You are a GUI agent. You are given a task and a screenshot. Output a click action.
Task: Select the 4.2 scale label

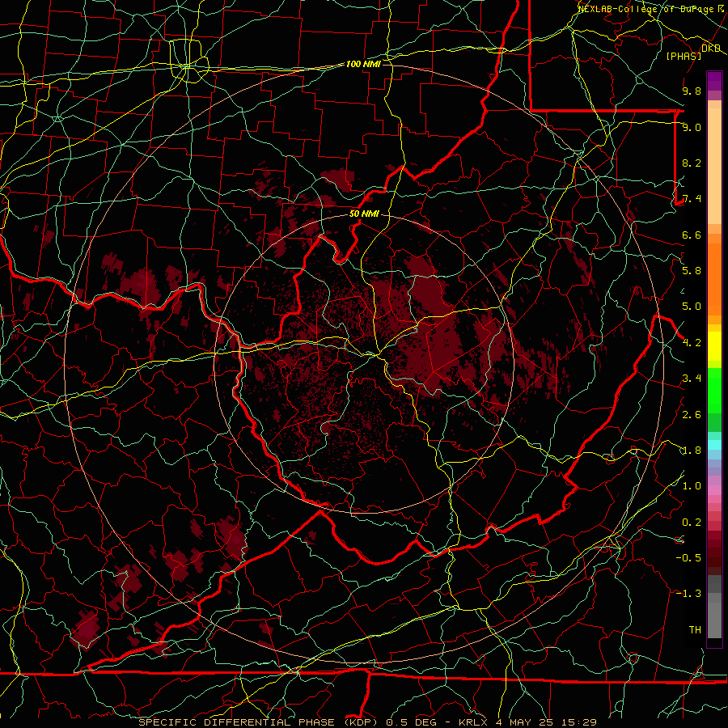point(692,343)
